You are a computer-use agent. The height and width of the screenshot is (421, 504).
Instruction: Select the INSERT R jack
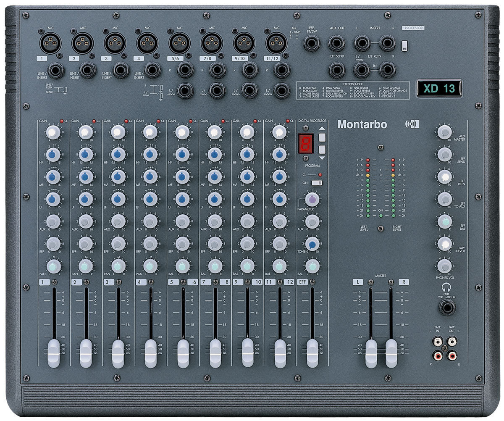point(388,43)
